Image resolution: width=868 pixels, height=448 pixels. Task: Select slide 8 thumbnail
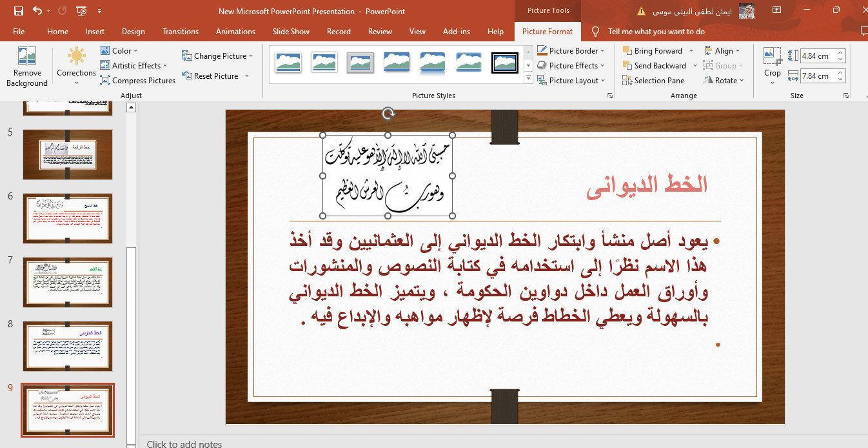click(68, 347)
